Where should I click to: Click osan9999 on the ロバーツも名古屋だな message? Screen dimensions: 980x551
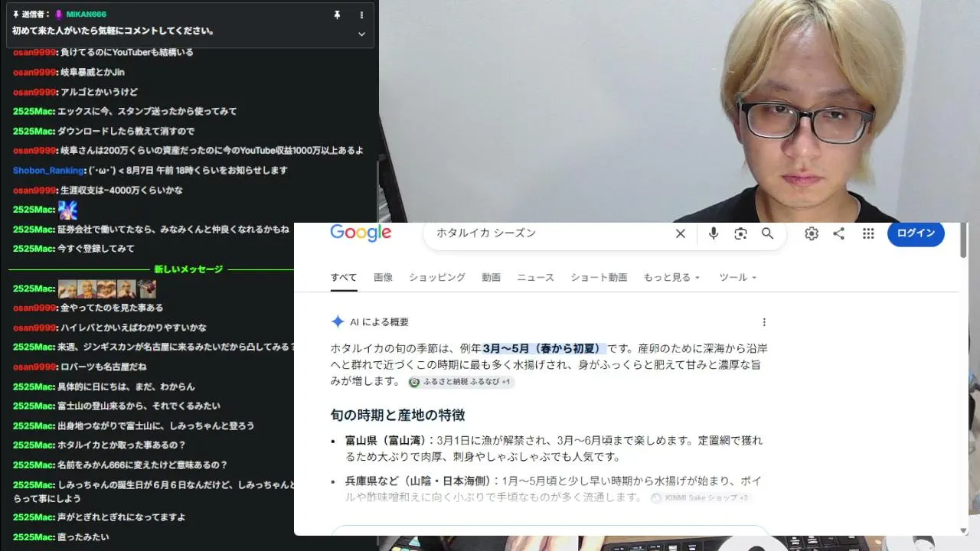[x=34, y=367]
